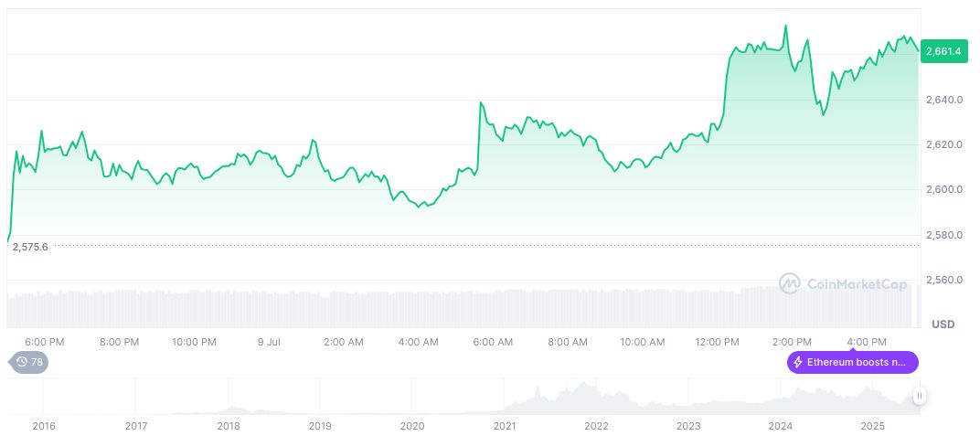
Task: Click the CoinMarketCap watermark text
Action: [857, 284]
